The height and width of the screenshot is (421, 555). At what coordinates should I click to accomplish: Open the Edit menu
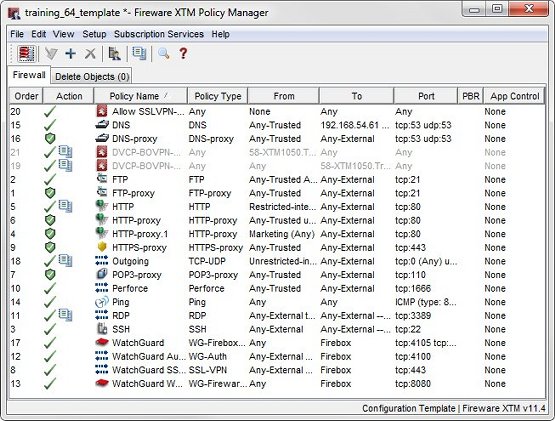(x=39, y=34)
